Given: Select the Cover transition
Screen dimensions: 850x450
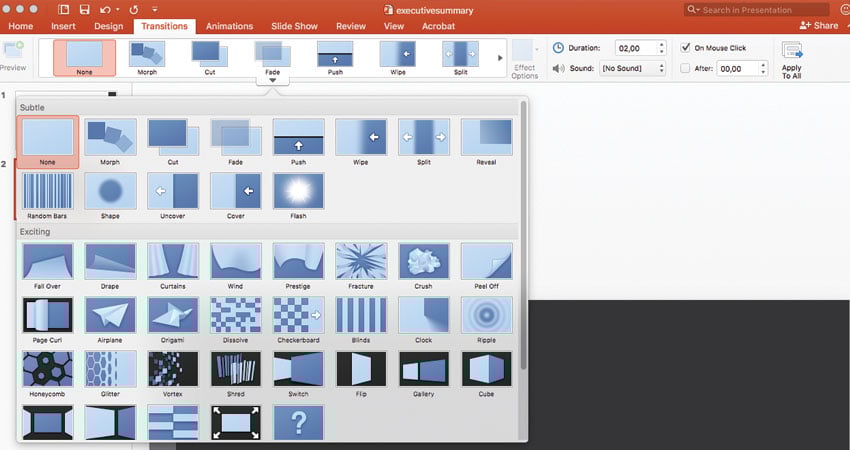Looking at the screenshot, I should coord(235,196).
